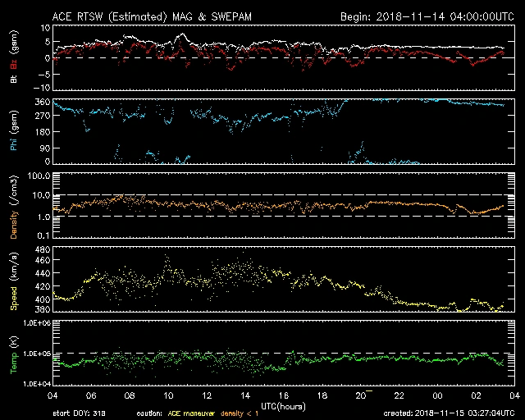Click the yellow "ACE maneuver" legend text
The image size is (525, 420).
[191, 413]
